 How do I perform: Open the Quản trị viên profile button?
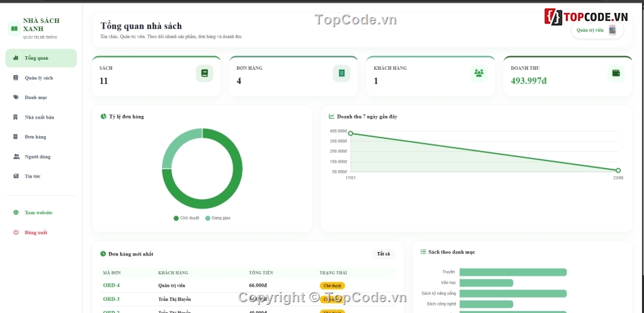coord(597,30)
